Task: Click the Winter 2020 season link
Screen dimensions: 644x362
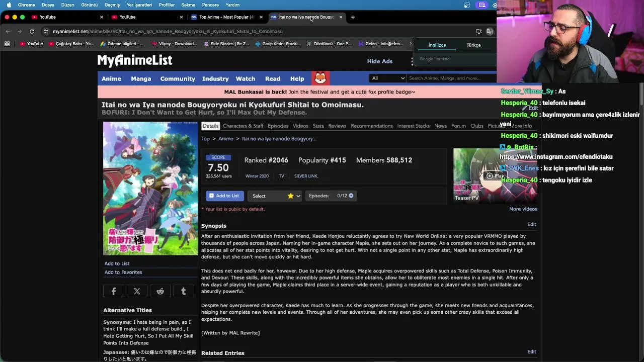Action: 257,176
